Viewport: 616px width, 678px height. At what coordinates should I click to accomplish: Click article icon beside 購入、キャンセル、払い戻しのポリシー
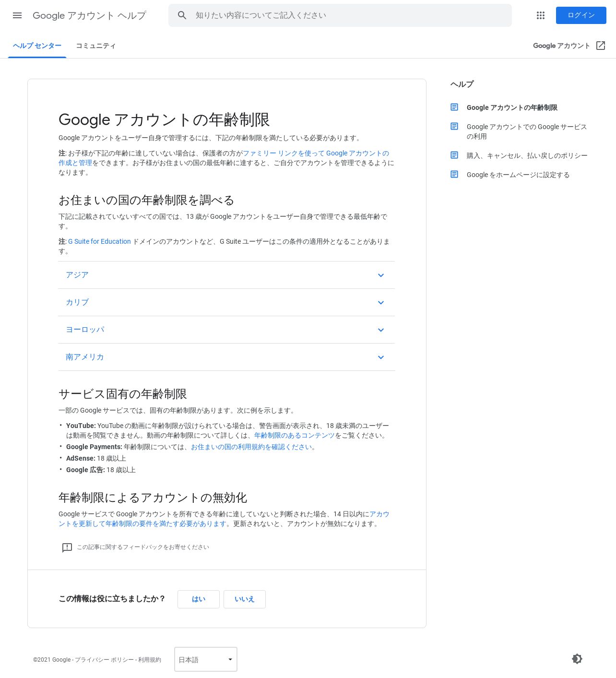point(454,155)
